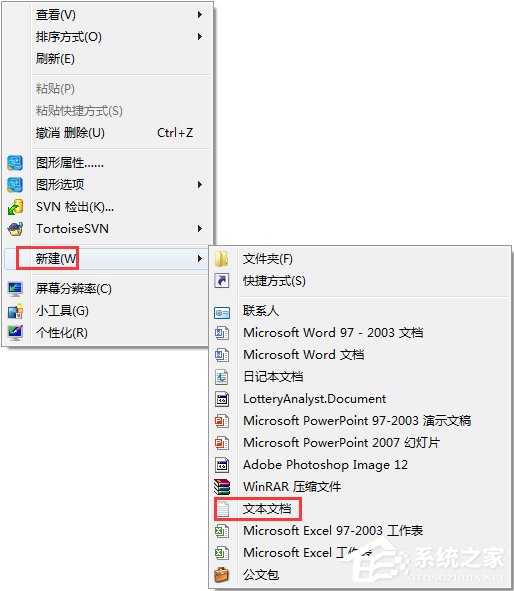The image size is (514, 591).
Task: Create new 联系人 from submenu
Action: click(360, 311)
